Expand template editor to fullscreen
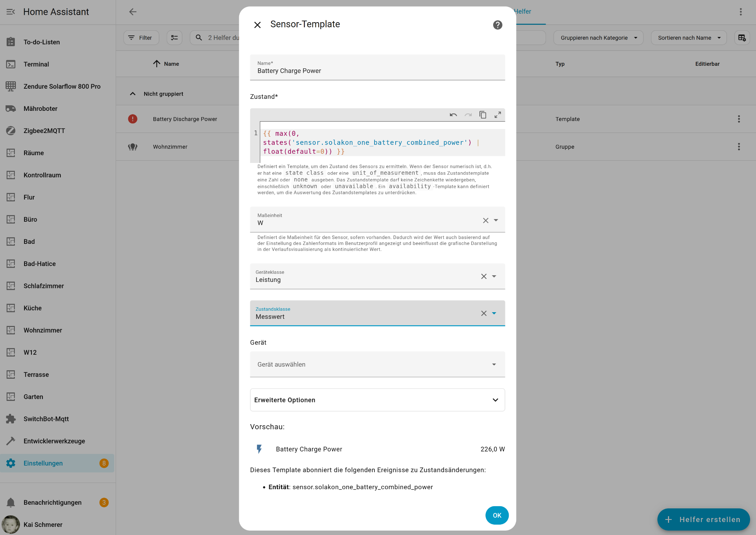 [x=498, y=115]
